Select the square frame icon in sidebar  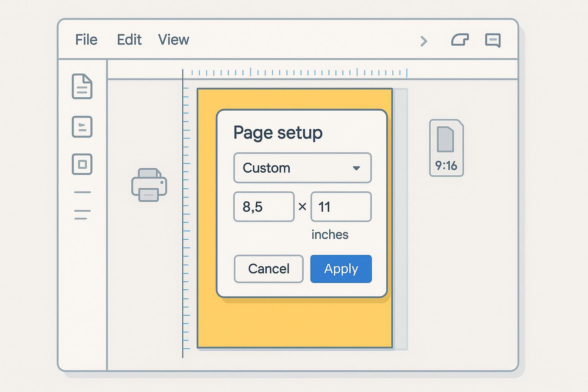click(82, 164)
